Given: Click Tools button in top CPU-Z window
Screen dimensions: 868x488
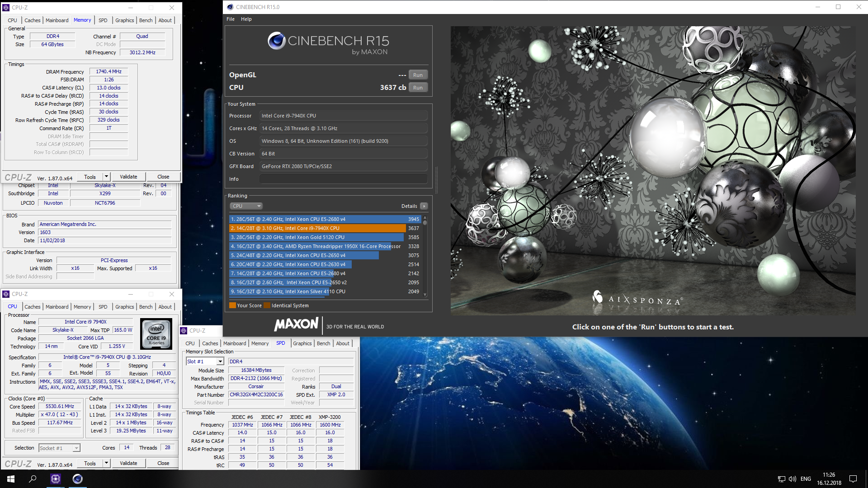Looking at the screenshot, I should (90, 177).
